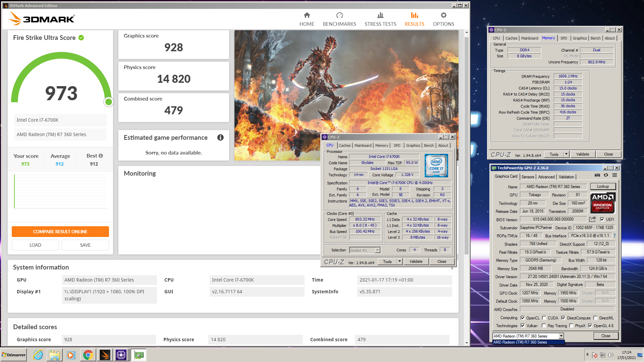
Task: Toggle the Ray Tracing checkbox
Action: (x=544, y=325)
